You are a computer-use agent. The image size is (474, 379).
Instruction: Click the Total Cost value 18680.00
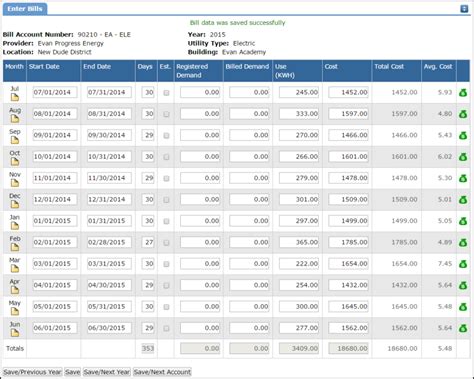tap(402, 348)
